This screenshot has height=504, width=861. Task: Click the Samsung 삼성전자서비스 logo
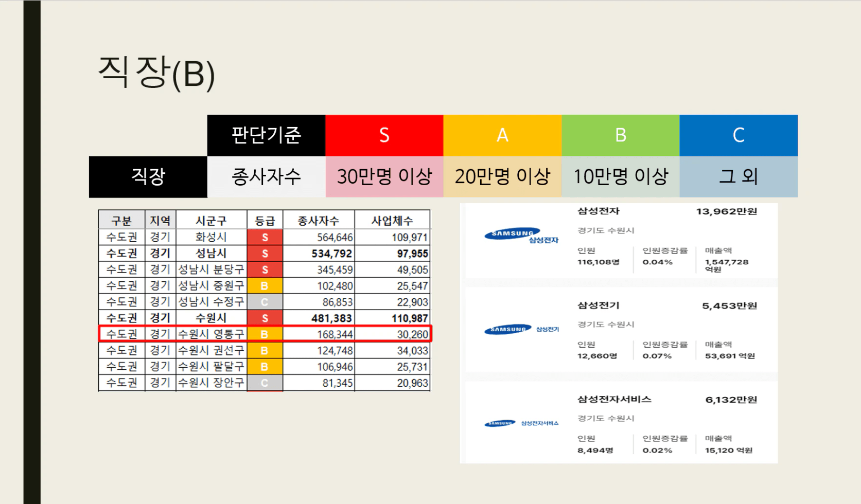(521, 423)
